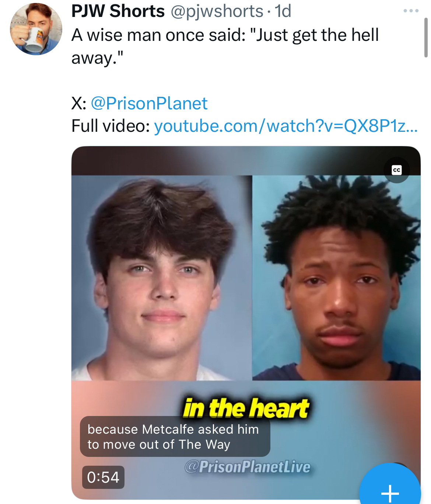Open the three-dot more options menu

pos(411,11)
